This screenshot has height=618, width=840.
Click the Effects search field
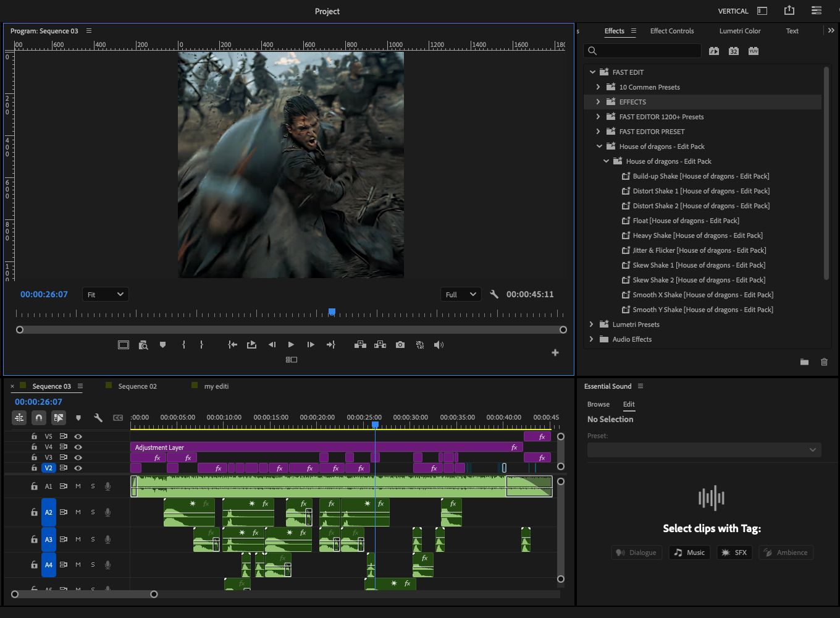point(642,51)
